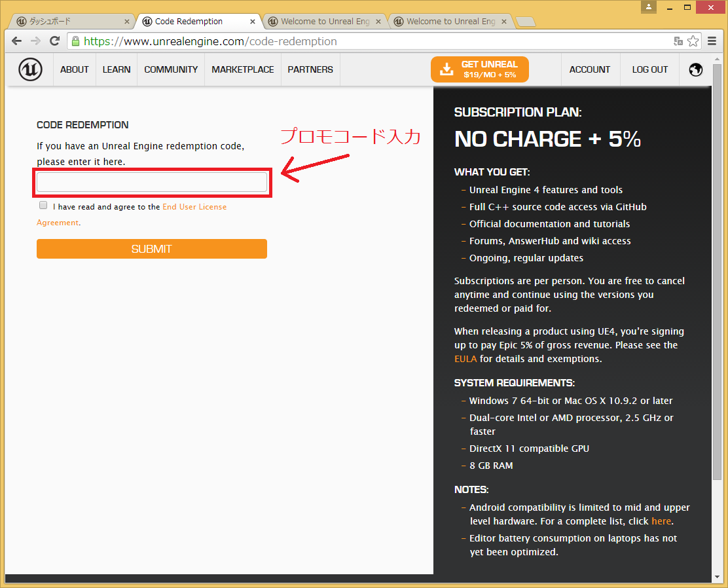Image resolution: width=728 pixels, height=588 pixels.
Task: Click LOG OUT
Action: (650, 69)
